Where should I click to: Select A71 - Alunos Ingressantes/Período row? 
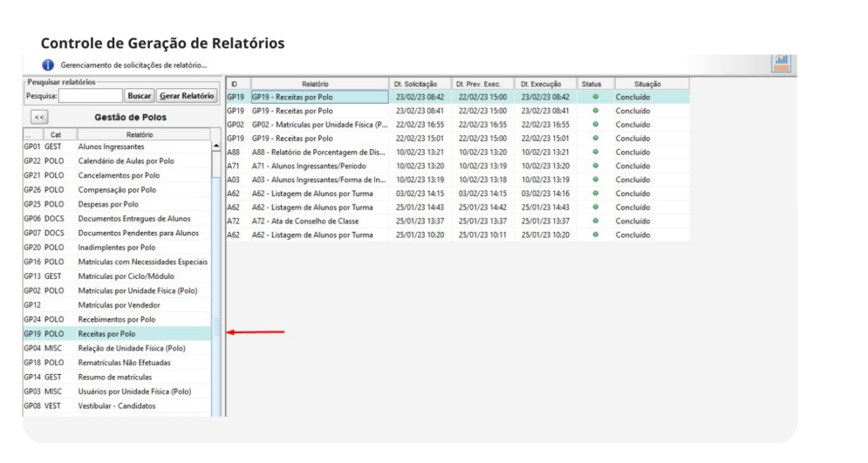click(x=458, y=166)
